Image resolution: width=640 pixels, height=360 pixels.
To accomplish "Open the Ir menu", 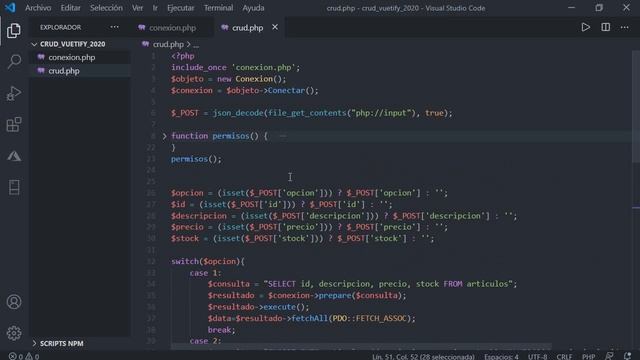I will pos(155,8).
